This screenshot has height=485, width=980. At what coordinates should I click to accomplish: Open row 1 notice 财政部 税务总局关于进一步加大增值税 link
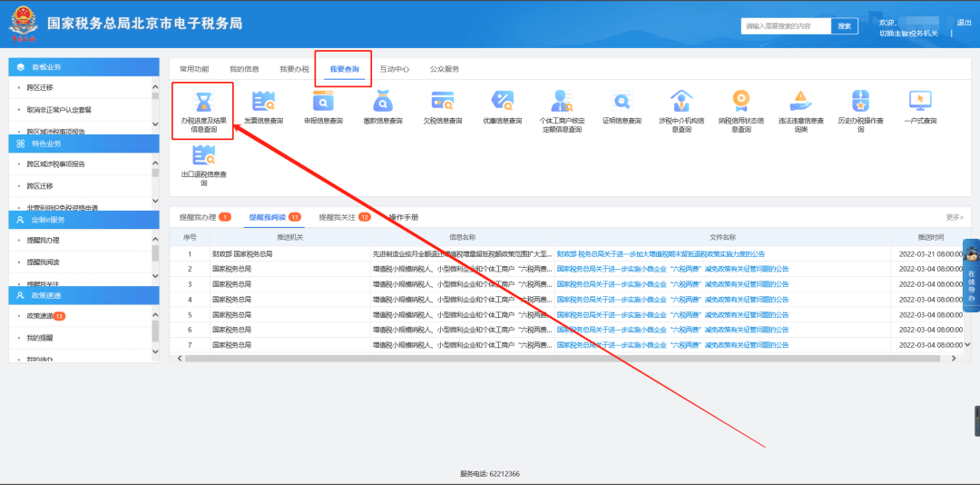(661, 254)
